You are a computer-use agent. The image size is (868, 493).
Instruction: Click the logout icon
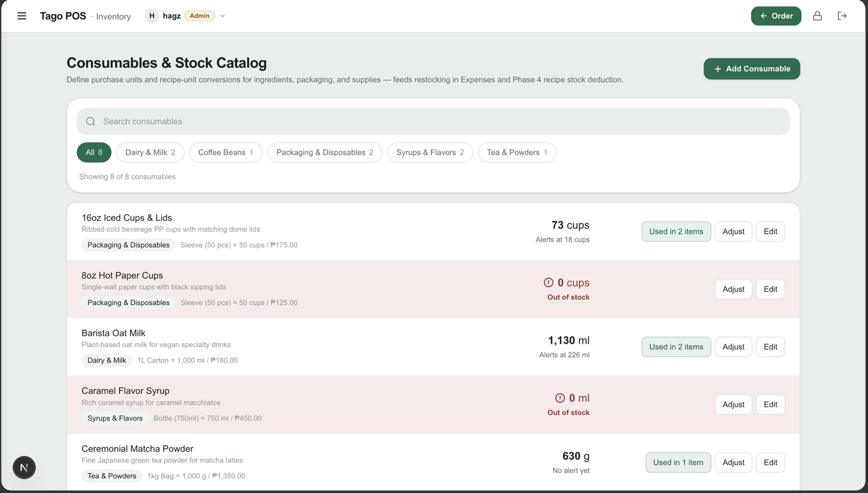tap(842, 16)
